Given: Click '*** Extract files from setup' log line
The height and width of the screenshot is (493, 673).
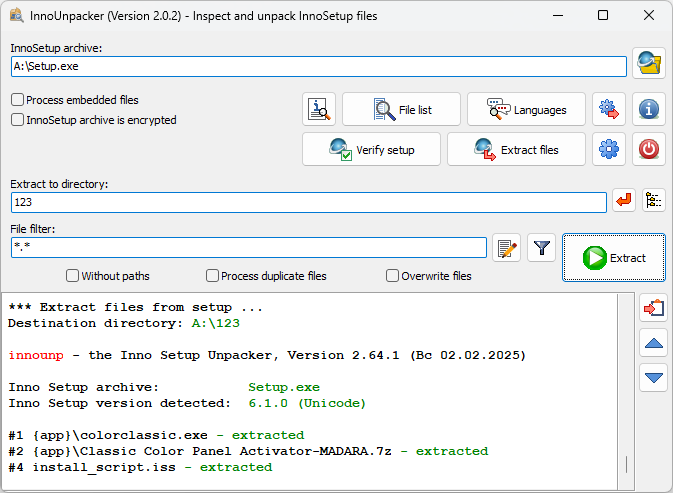Looking at the screenshot, I should (x=135, y=307).
